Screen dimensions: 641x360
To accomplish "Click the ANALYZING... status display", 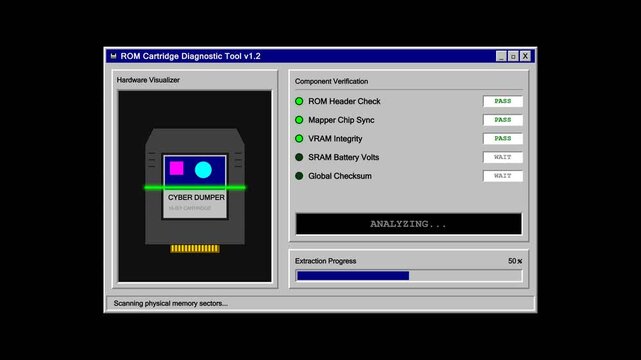I will (x=409, y=224).
